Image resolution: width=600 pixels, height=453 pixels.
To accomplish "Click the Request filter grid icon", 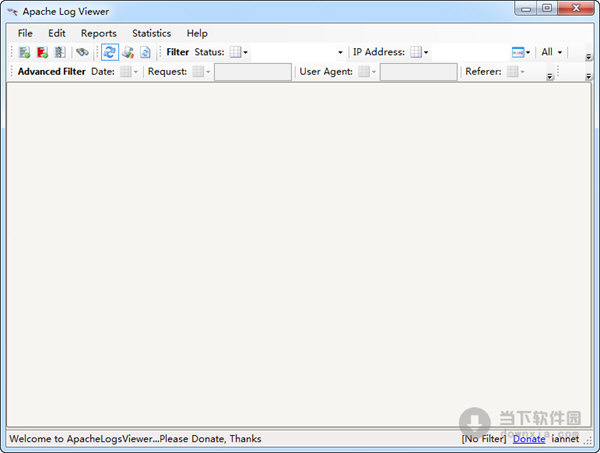I will 198,72.
